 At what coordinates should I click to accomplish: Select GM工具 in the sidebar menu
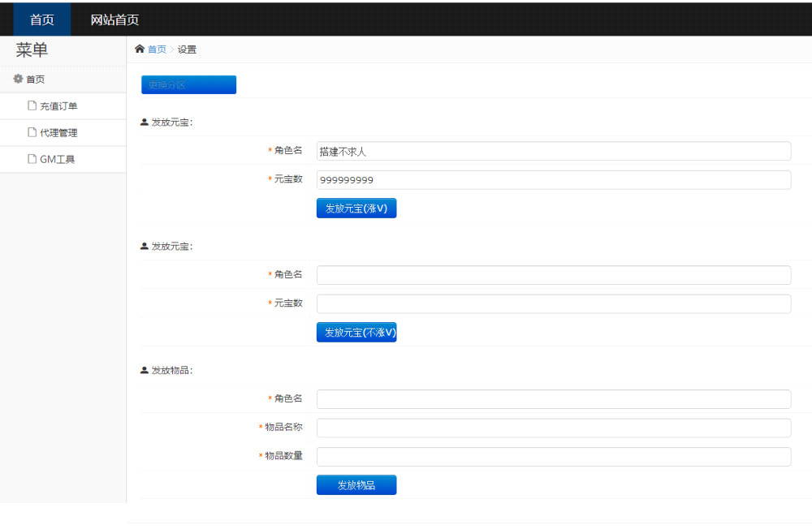57,160
